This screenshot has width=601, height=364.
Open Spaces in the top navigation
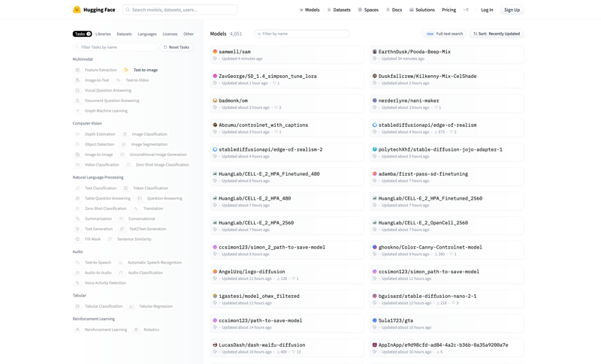pos(368,10)
